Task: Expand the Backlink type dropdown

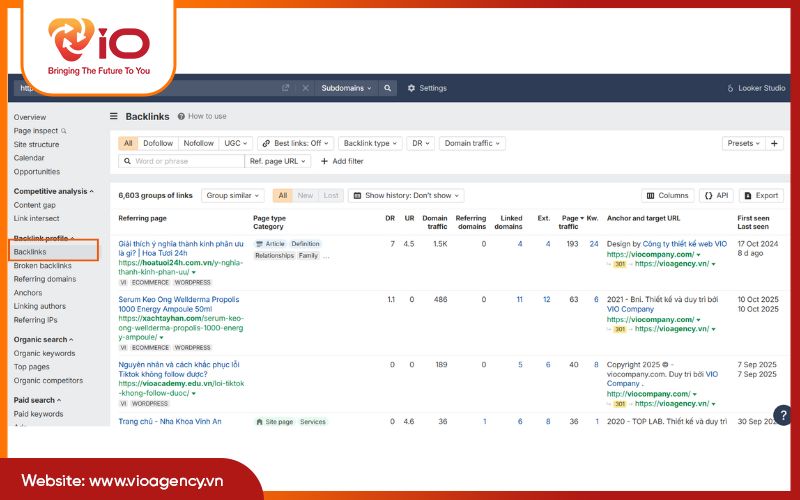Action: click(370, 143)
